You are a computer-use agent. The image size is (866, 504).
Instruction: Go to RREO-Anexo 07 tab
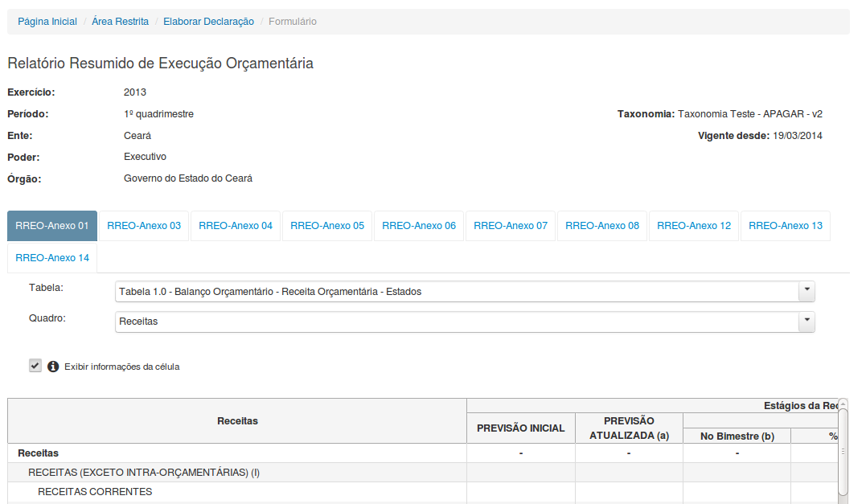click(511, 226)
